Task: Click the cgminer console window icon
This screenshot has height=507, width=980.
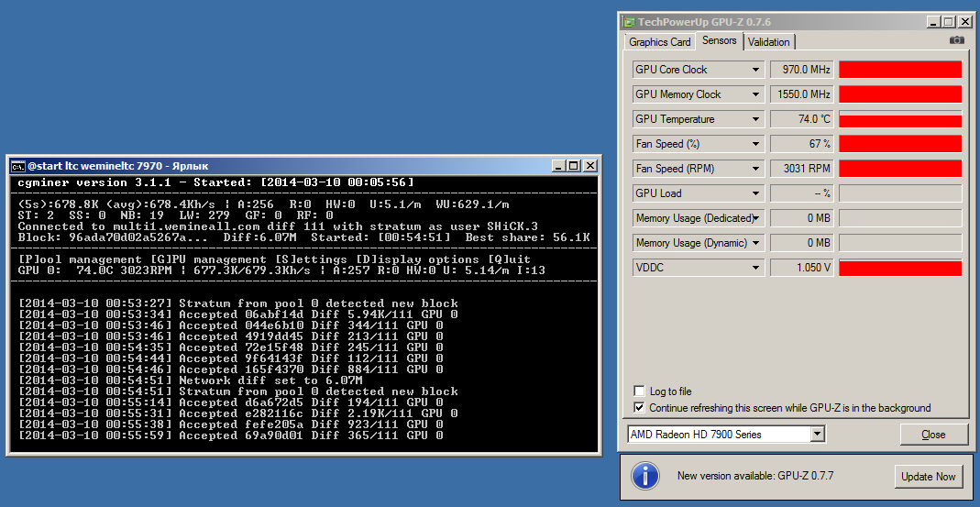Action: (x=17, y=166)
